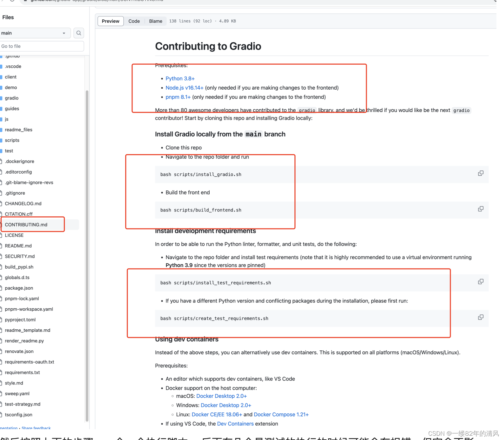Open the tsconfig.json file
Screen dimensions: 504x440
[x=18, y=415]
